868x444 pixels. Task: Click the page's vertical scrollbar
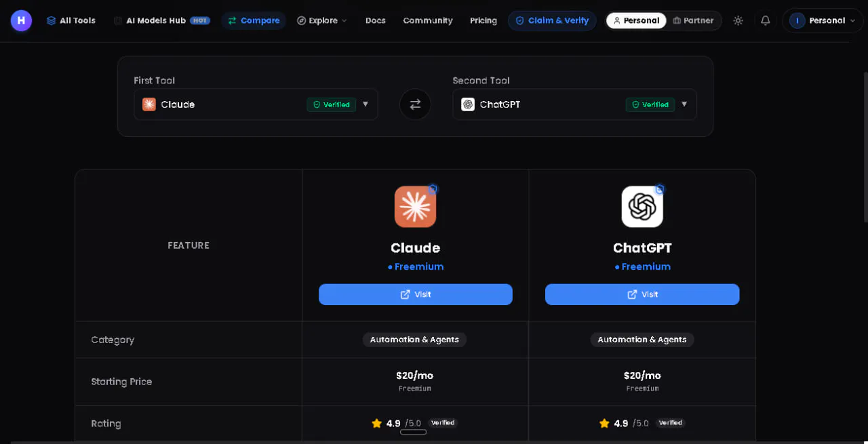point(865,147)
